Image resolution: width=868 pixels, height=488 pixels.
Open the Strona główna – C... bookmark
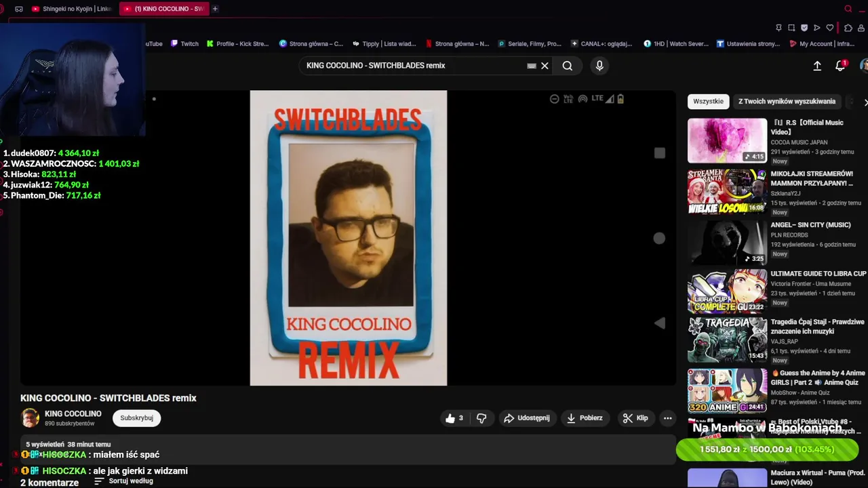pos(311,44)
